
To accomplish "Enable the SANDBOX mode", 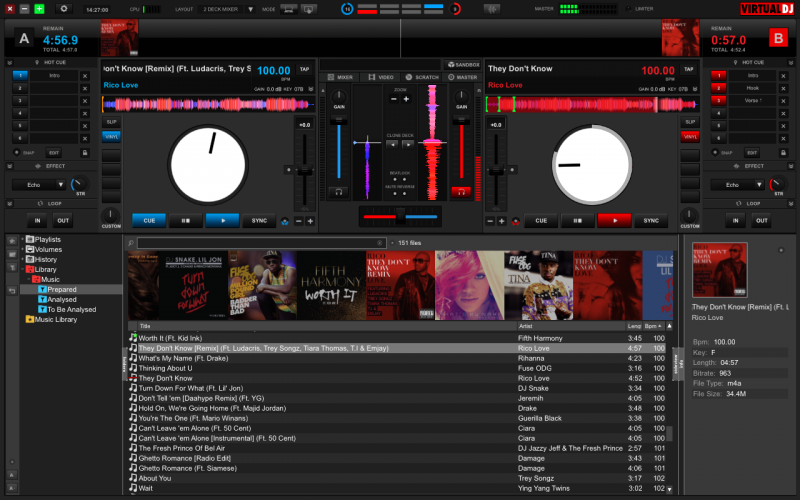I will tap(463, 65).
